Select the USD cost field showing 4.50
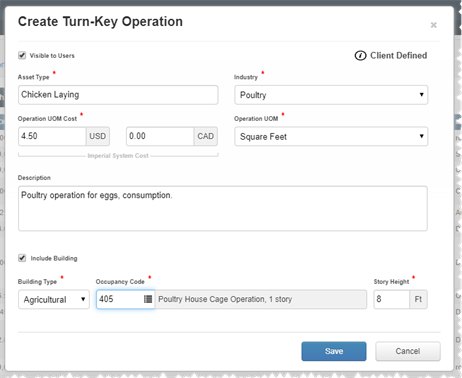 click(x=52, y=136)
